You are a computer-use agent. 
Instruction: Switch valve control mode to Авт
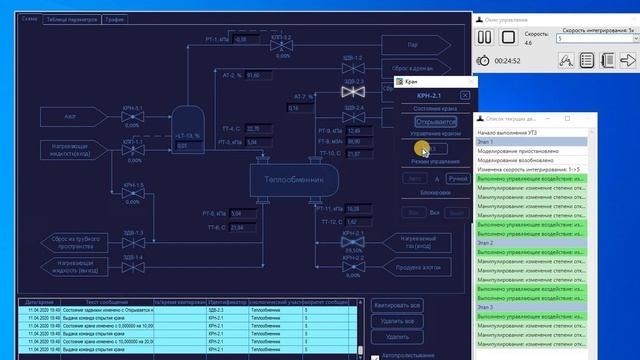414,179
